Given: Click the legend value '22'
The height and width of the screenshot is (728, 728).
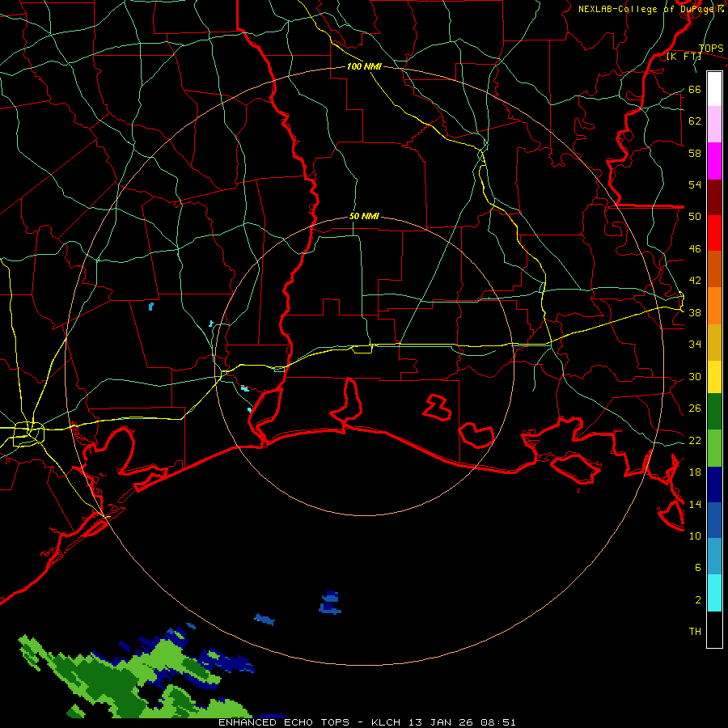Looking at the screenshot, I should click(695, 441).
